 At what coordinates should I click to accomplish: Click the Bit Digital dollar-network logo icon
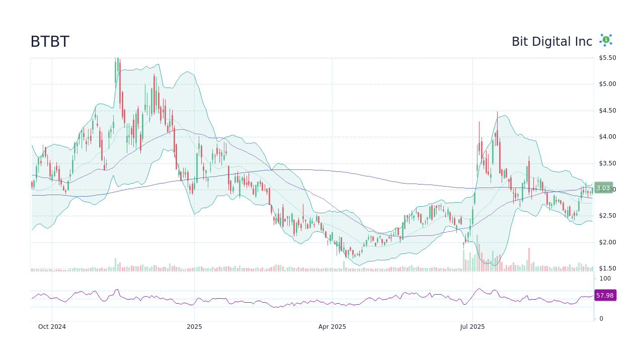point(606,39)
